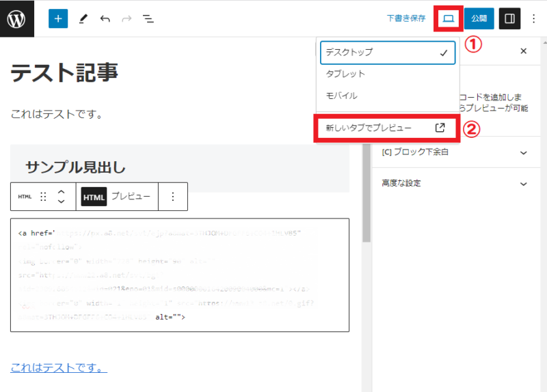The width and height of the screenshot is (547, 392).
Task: Open the top-right options menu (three dots)
Action: (x=534, y=18)
